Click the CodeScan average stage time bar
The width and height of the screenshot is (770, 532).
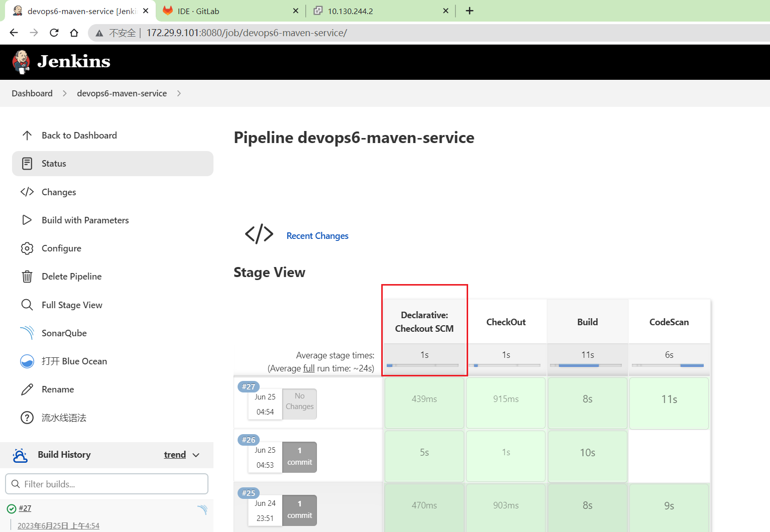pos(668,365)
